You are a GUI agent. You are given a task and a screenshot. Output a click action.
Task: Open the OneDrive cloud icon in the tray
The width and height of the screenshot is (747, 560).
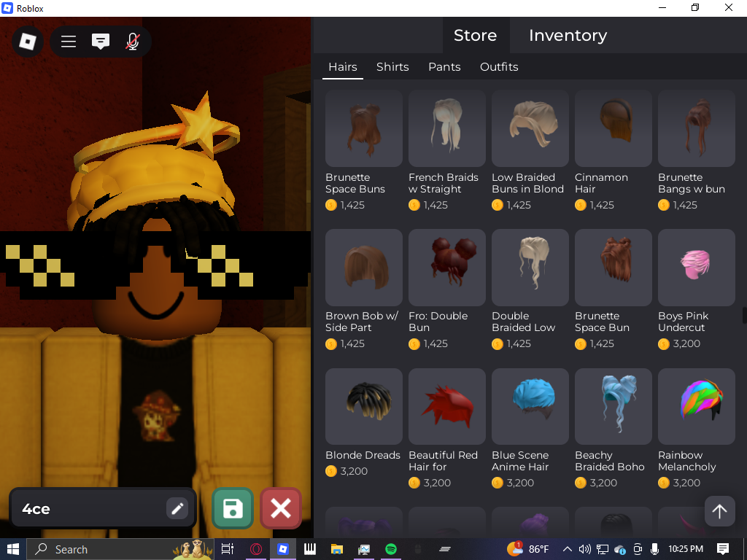tap(620, 549)
